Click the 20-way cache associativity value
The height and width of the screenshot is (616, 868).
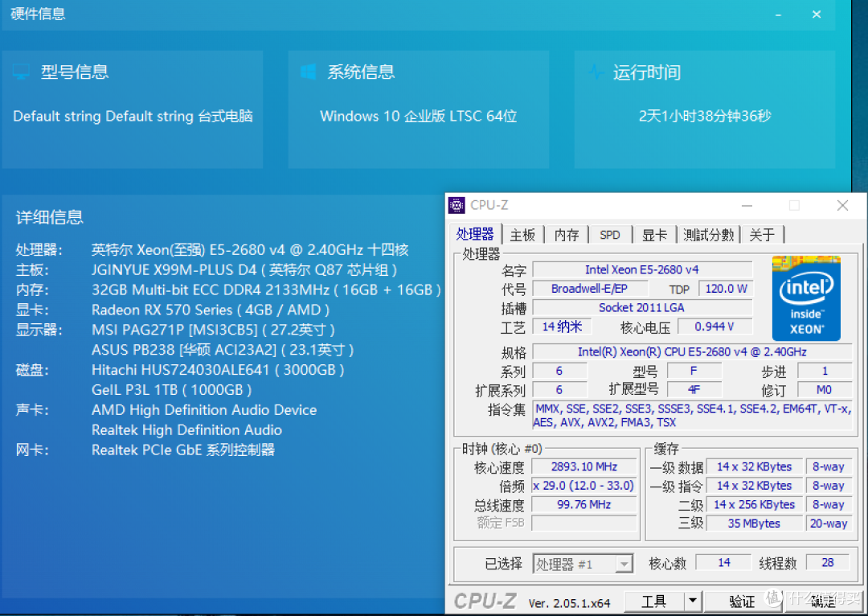[x=829, y=524]
